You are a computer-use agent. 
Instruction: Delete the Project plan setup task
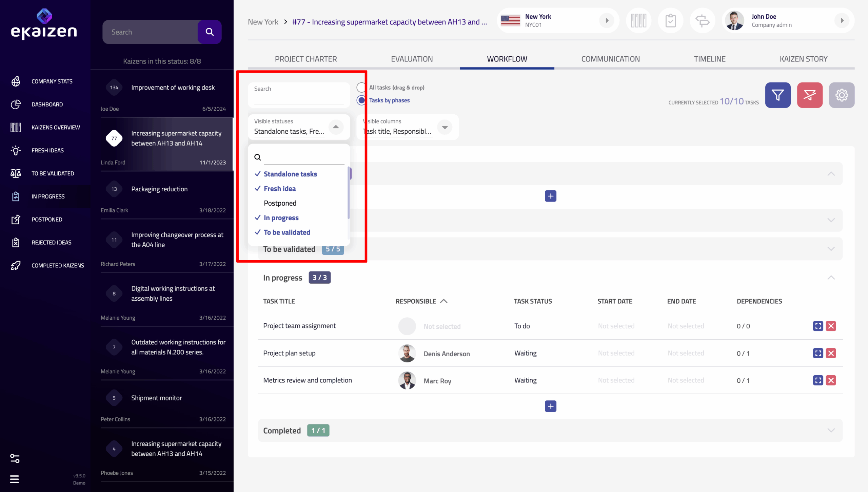click(831, 353)
